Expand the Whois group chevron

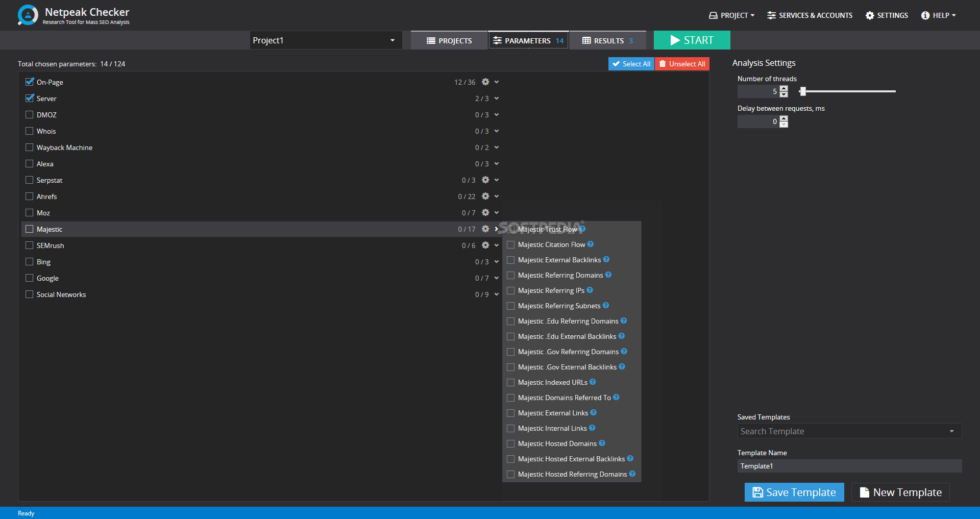tap(496, 131)
